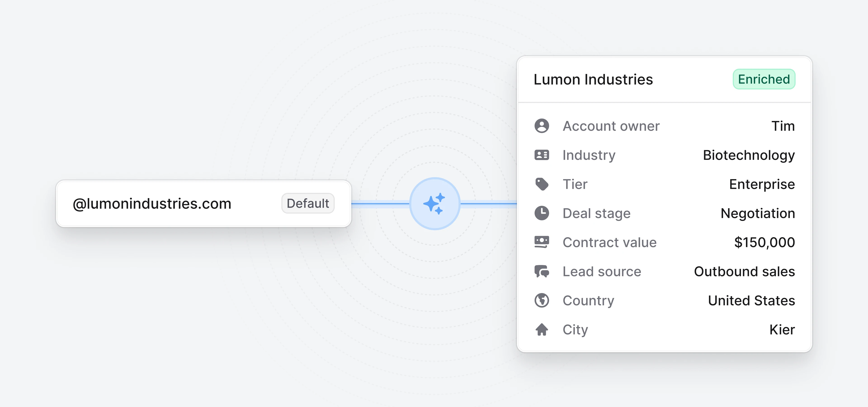Click the Default badge
868x407 pixels.
click(x=308, y=203)
